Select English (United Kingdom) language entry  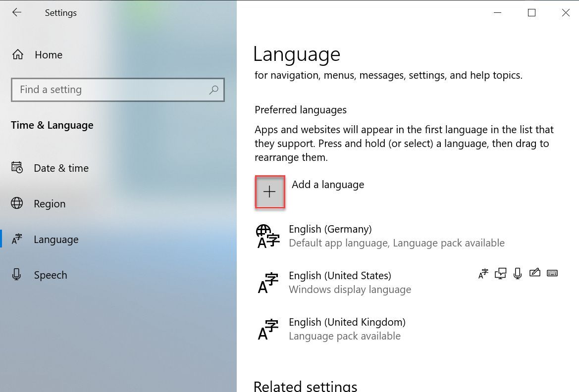point(408,329)
